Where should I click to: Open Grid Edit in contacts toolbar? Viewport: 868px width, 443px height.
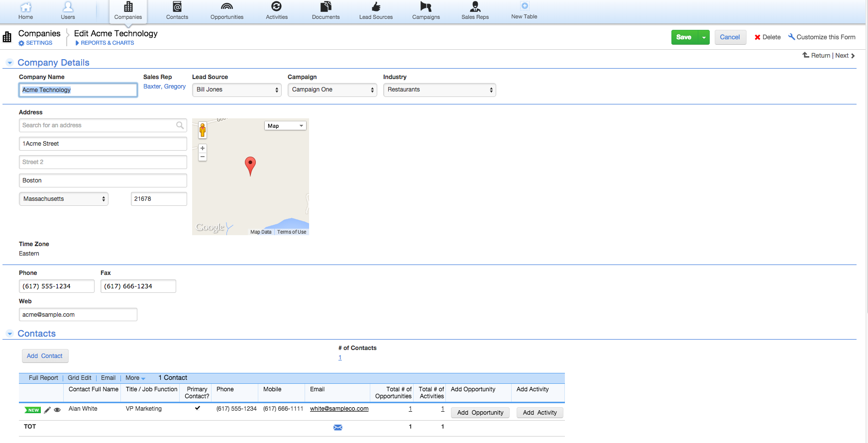pyautogui.click(x=80, y=378)
